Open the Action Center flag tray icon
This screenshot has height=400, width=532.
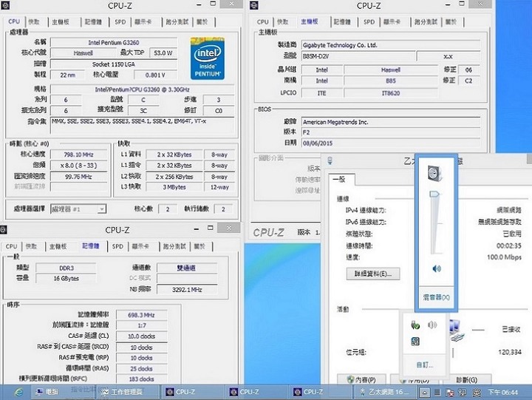click(x=450, y=393)
